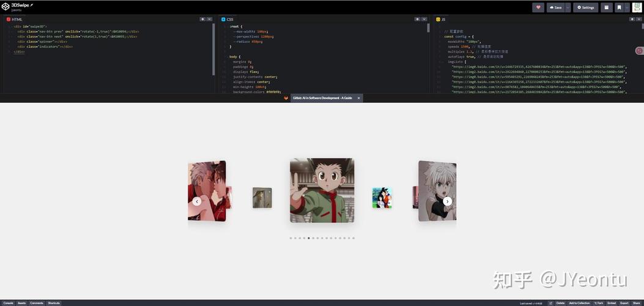Select the HTML editor tab
The height and width of the screenshot is (306, 644).
point(15,20)
